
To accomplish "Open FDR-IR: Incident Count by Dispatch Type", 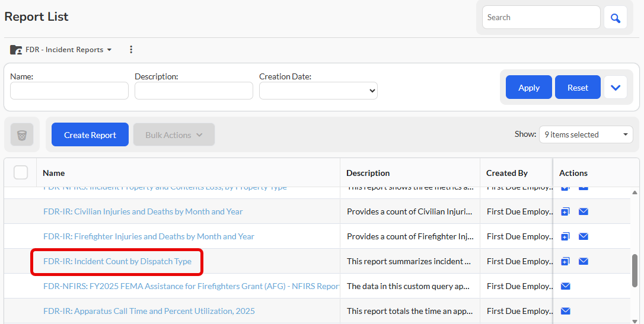I will pos(117,261).
